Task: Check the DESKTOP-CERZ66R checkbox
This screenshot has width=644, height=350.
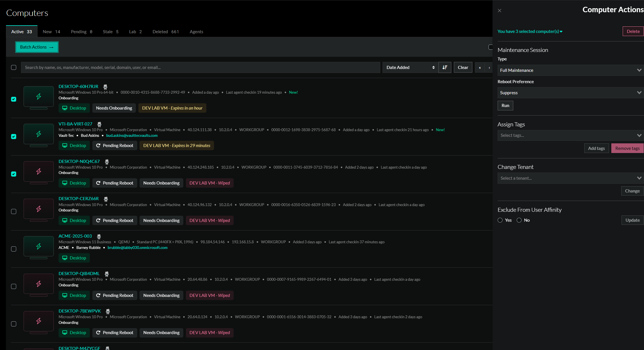Action: click(x=14, y=211)
